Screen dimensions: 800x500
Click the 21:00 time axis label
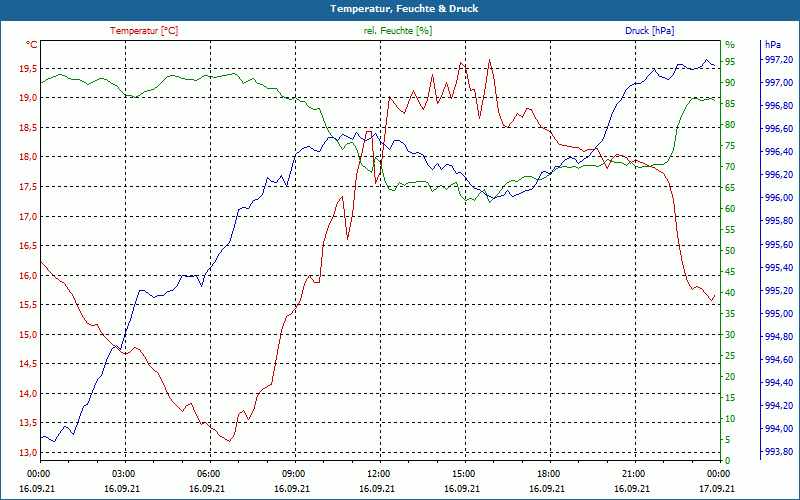coord(632,473)
